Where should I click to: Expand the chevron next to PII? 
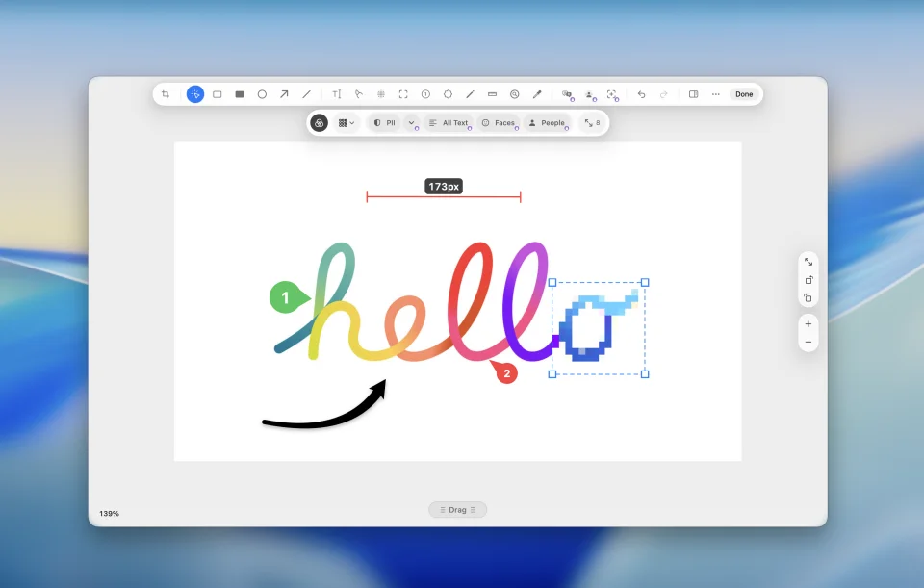tap(411, 123)
